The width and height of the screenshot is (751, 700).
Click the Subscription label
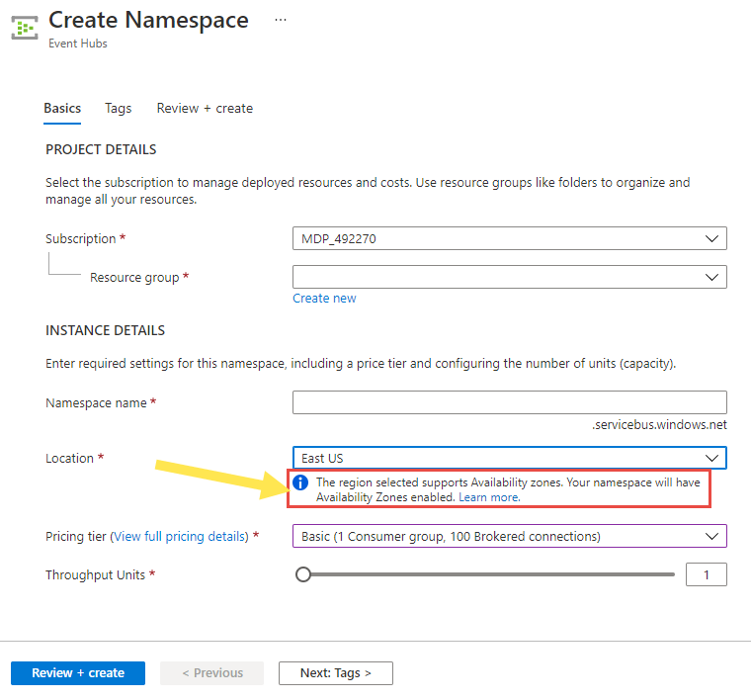[x=80, y=238]
